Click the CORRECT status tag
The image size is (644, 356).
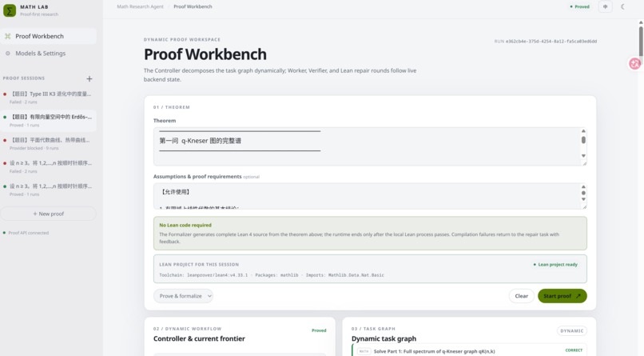pos(574,350)
